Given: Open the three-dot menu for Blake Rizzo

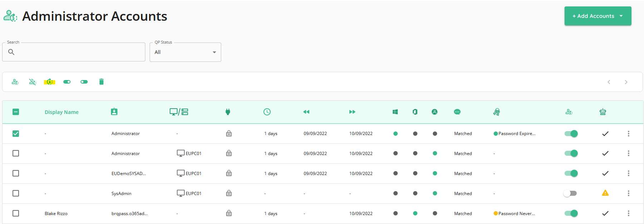Looking at the screenshot, I should (x=628, y=213).
